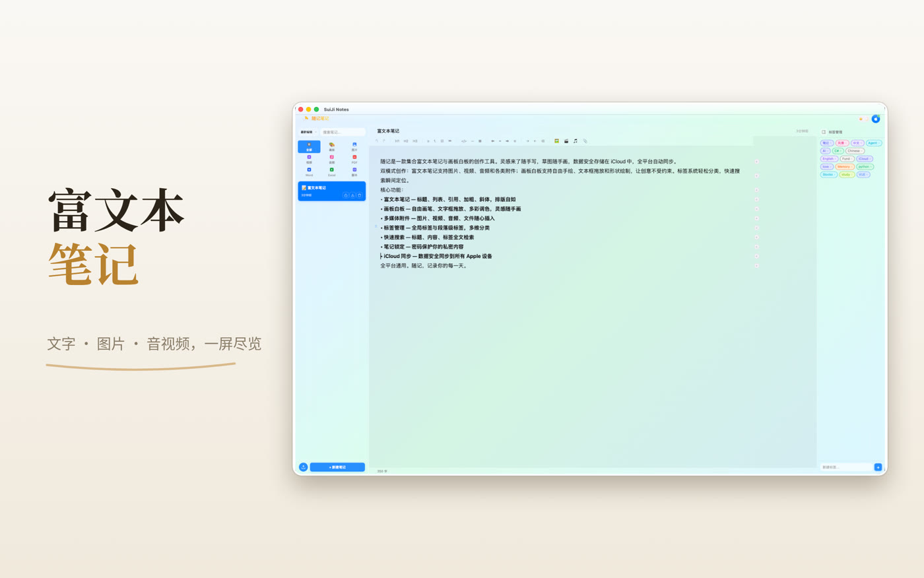Insert code block using </> icon
The image size is (924, 578).
coord(464,141)
